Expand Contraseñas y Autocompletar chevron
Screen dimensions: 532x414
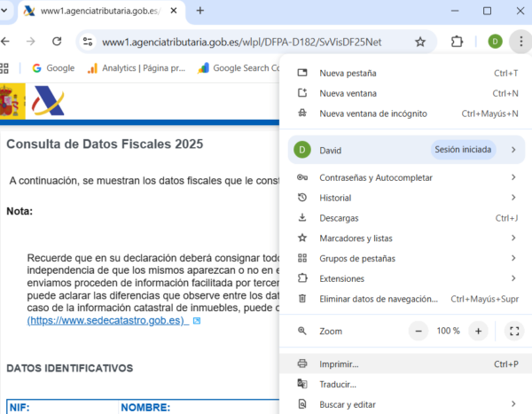(x=513, y=177)
